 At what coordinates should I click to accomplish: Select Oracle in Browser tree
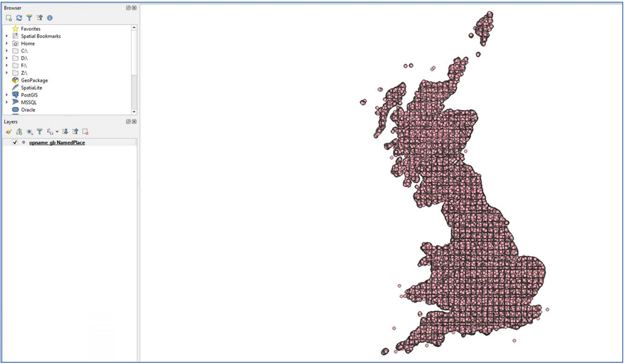pos(28,109)
